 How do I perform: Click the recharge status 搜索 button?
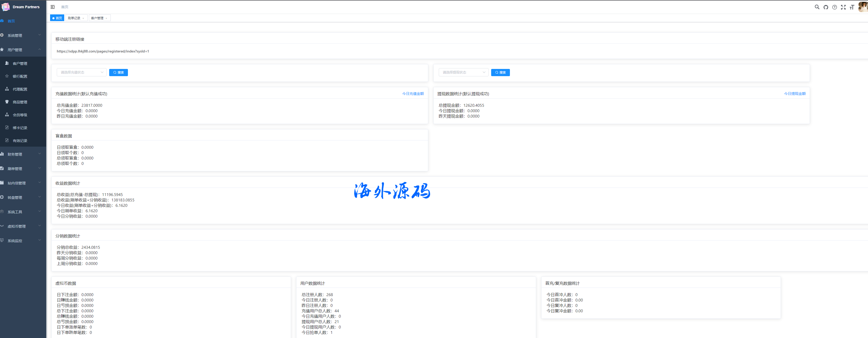tap(118, 73)
